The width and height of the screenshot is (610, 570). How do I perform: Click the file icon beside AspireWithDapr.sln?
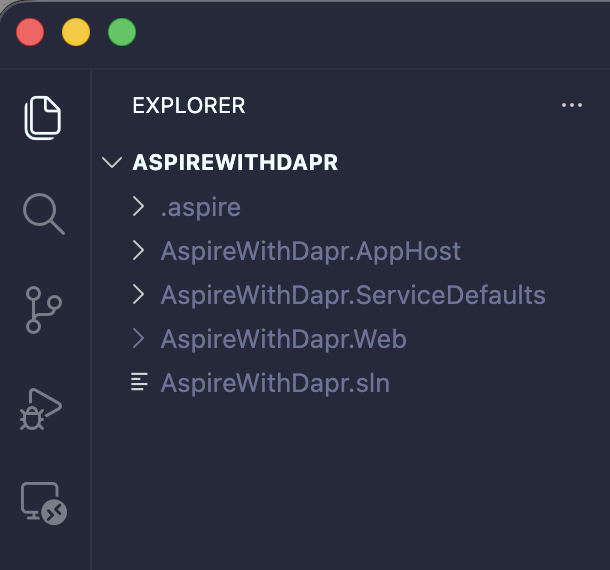tap(140, 383)
